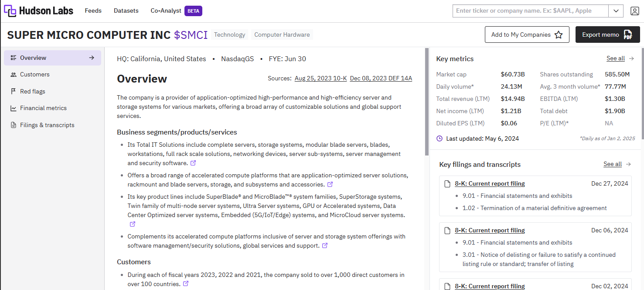The height and width of the screenshot is (290, 644).
Task: Open the Datasets menu
Action: point(126,10)
